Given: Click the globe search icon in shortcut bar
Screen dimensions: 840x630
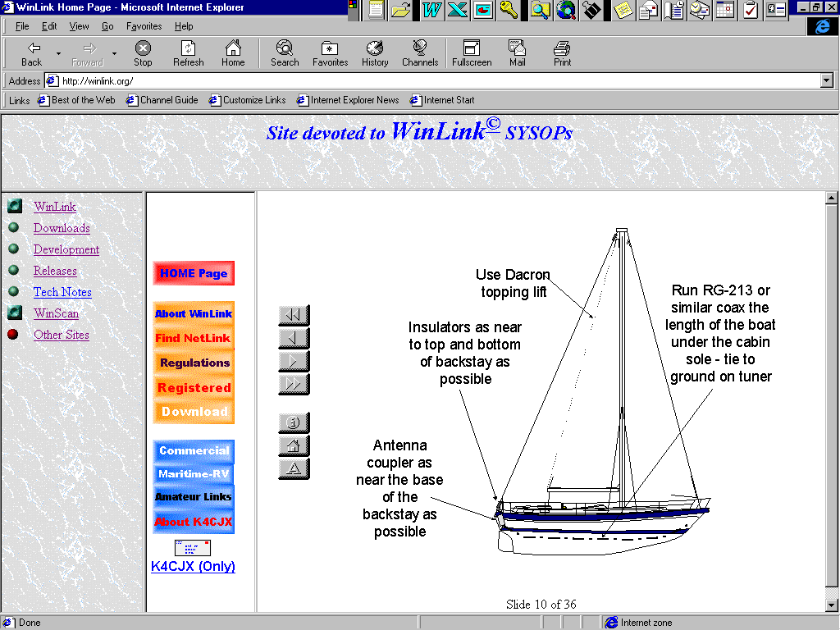Looking at the screenshot, I should (566, 10).
